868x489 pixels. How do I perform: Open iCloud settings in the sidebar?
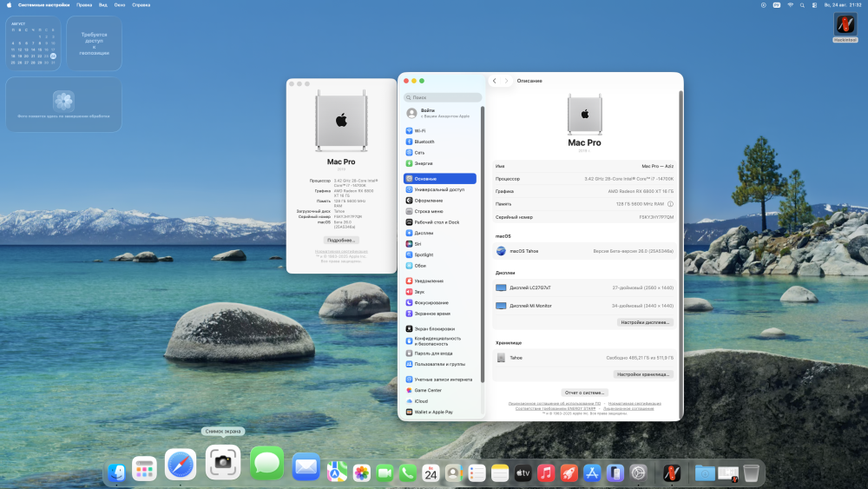click(x=440, y=401)
